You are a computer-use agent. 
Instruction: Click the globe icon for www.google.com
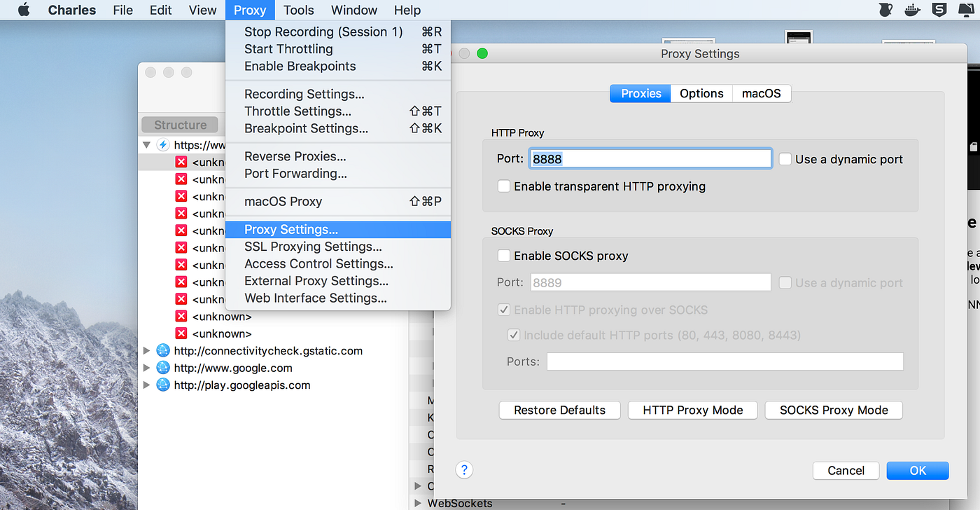coord(163,368)
